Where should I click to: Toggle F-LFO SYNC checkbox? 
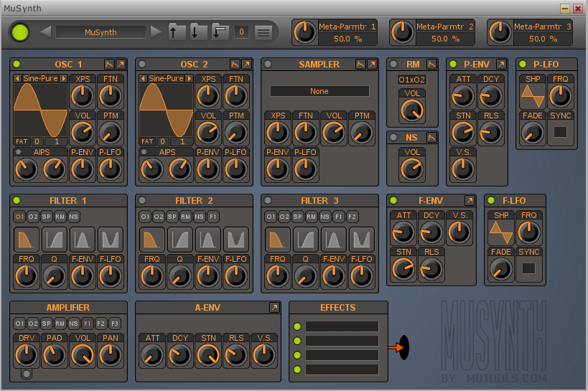tap(528, 268)
